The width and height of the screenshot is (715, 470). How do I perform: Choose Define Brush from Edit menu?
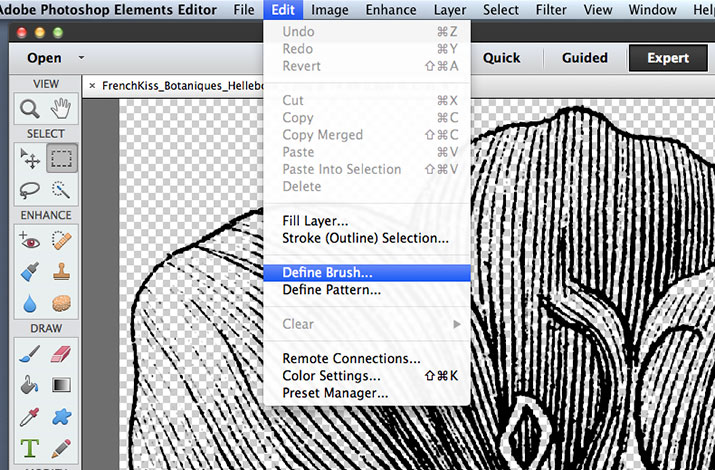pyautogui.click(x=367, y=273)
